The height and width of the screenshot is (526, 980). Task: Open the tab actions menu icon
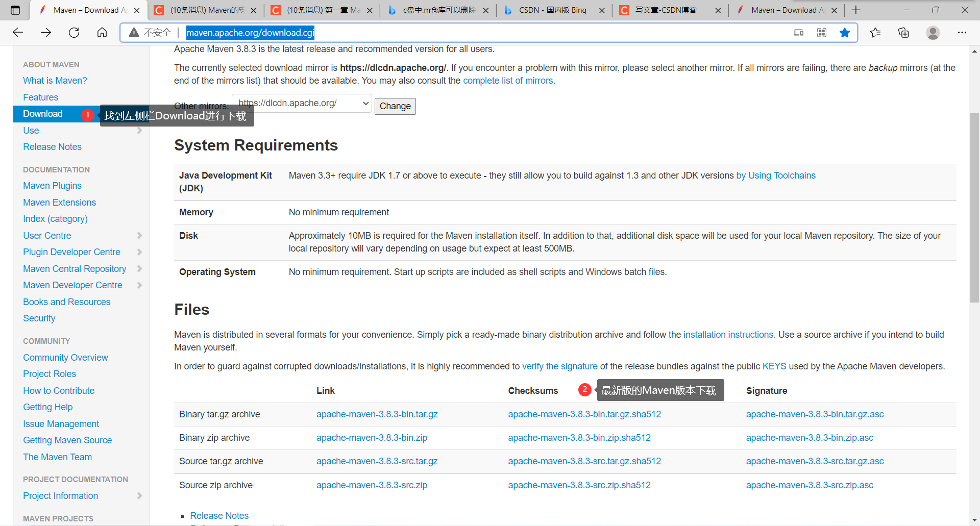pyautogui.click(x=15, y=10)
